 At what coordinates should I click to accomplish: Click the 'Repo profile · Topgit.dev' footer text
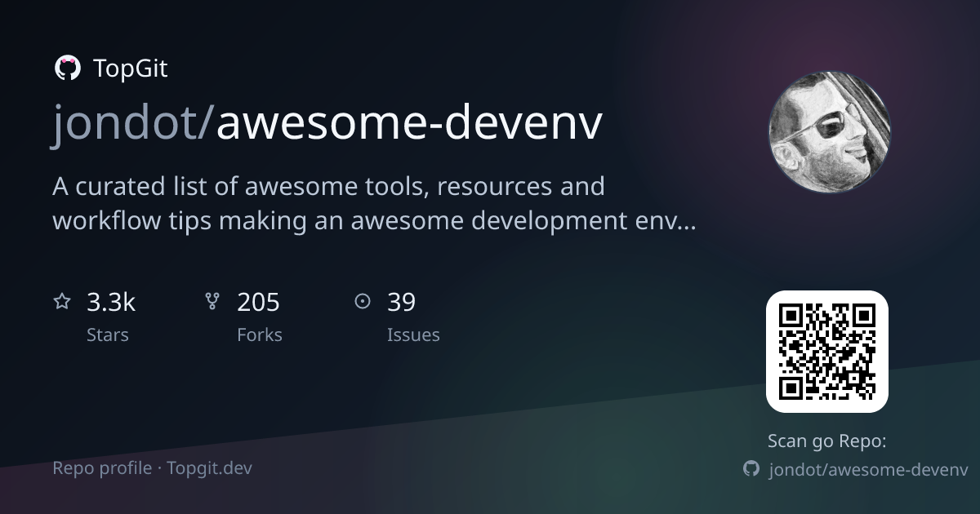[x=152, y=468]
